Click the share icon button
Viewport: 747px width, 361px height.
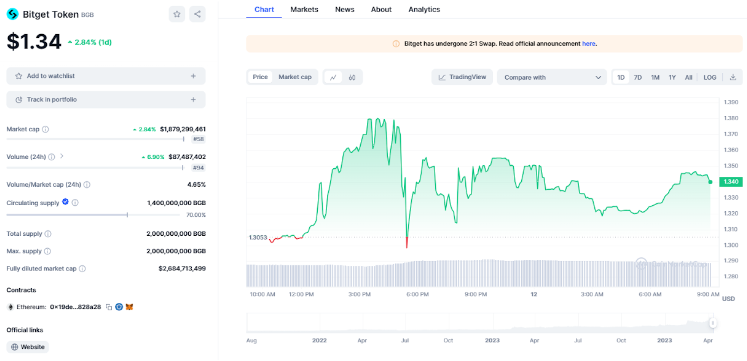coord(197,14)
